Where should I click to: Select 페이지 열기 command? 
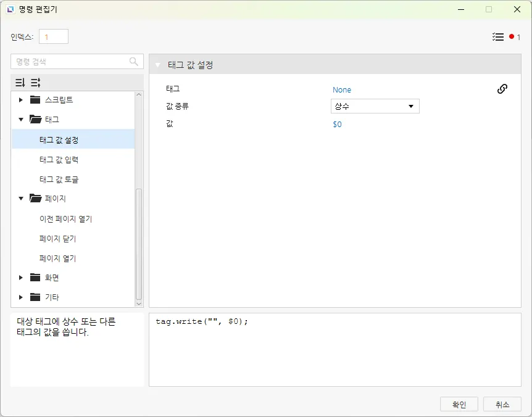click(57, 258)
